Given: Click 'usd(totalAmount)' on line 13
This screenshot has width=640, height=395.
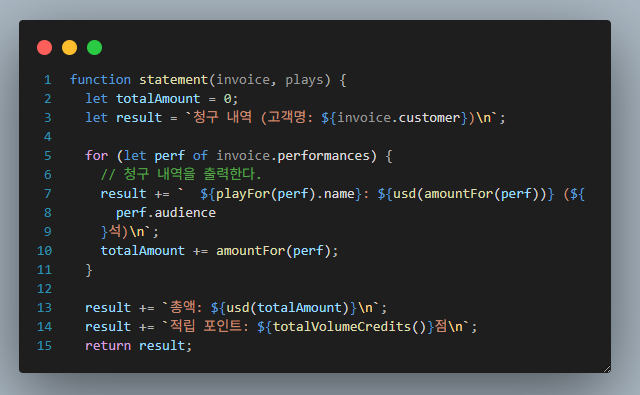Looking at the screenshot, I should 287,308.
